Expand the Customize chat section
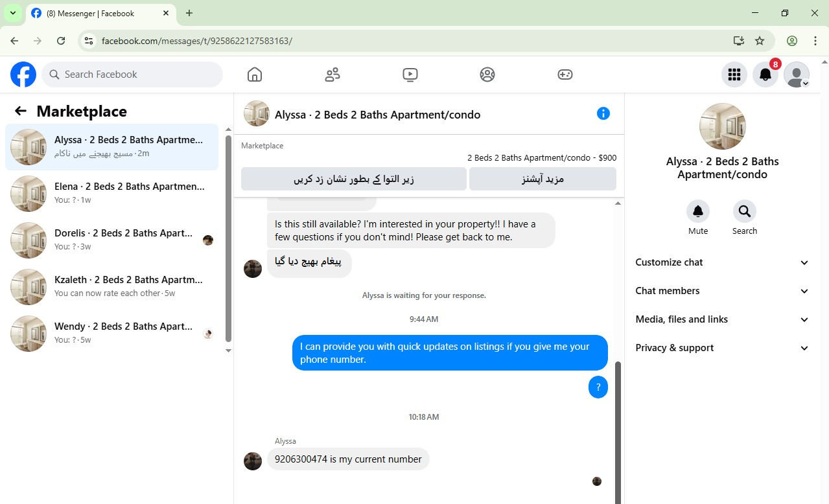The image size is (829, 504). [722, 262]
